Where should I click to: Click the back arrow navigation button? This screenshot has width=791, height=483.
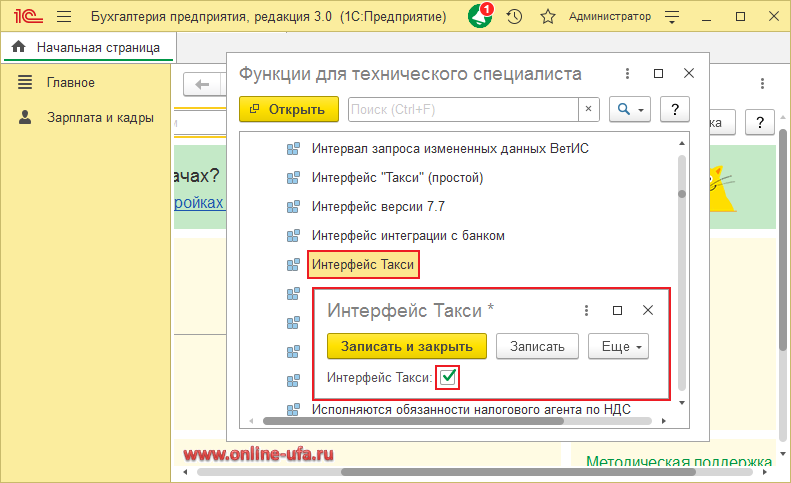tap(202, 84)
